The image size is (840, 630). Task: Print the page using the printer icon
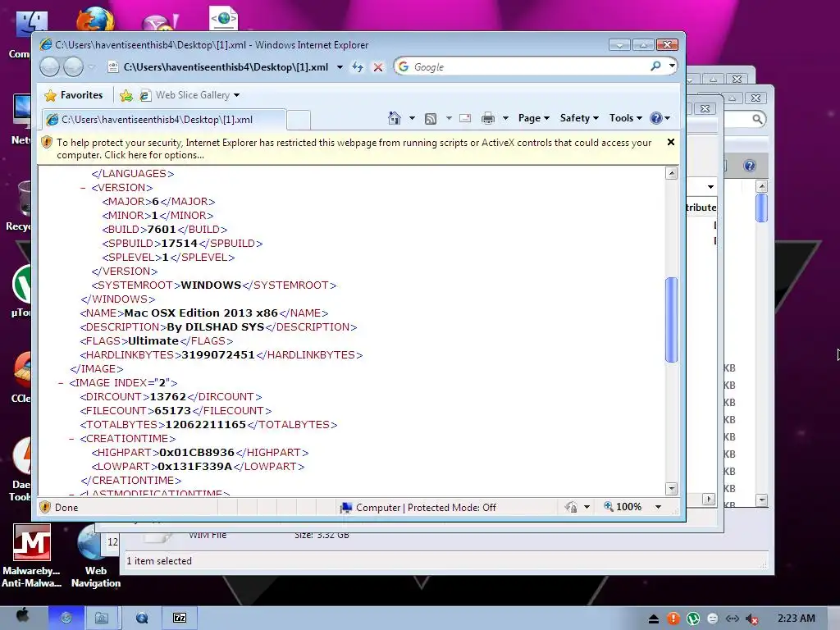(x=487, y=118)
